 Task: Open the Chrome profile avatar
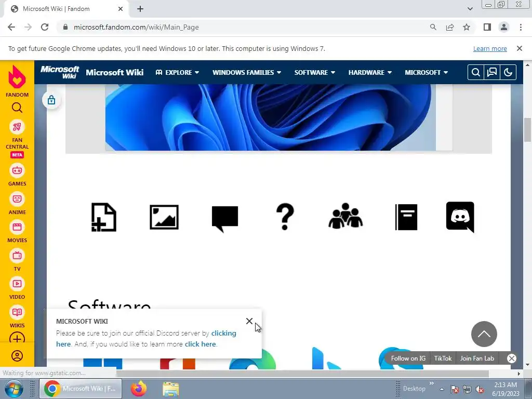pyautogui.click(x=504, y=27)
